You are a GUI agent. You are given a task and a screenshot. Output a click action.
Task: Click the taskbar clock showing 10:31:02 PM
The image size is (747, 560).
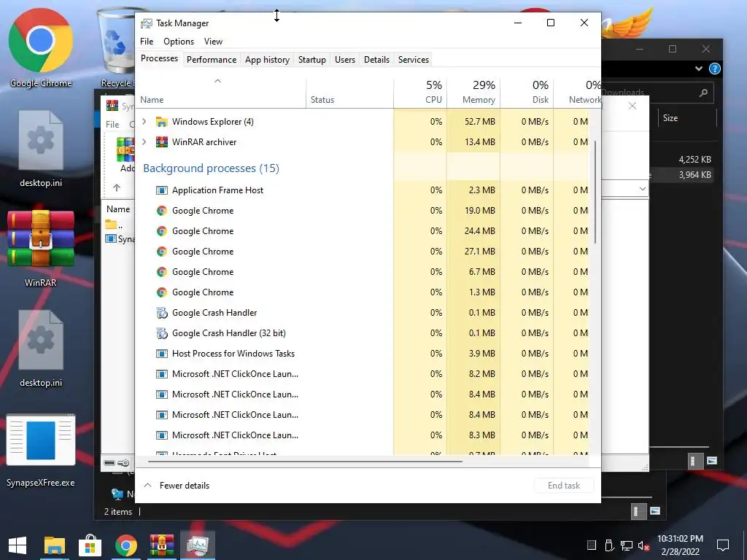pos(680,545)
